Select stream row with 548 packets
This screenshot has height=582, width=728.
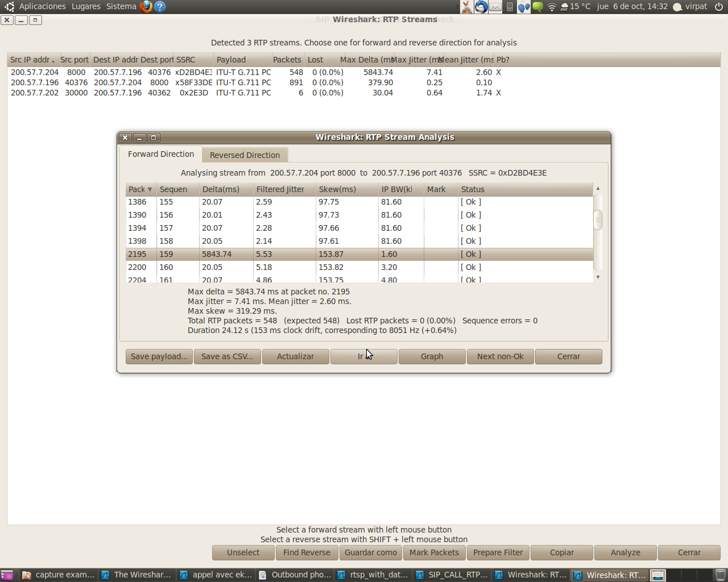(364, 72)
